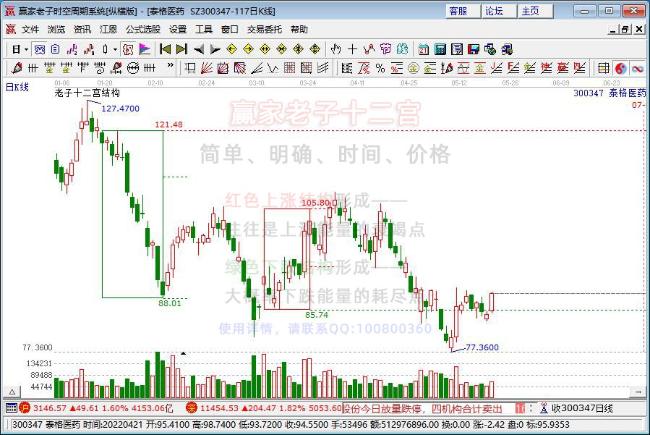Viewport: 650px width, 435px height.
Task: Click the 日K线 label
Action: (x=17, y=87)
